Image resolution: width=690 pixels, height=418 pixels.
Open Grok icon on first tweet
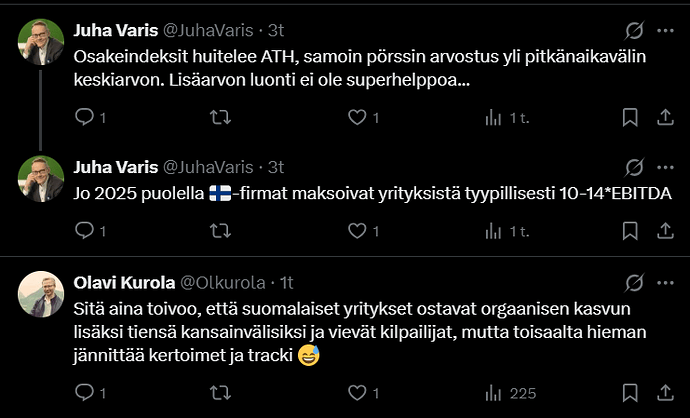click(635, 30)
